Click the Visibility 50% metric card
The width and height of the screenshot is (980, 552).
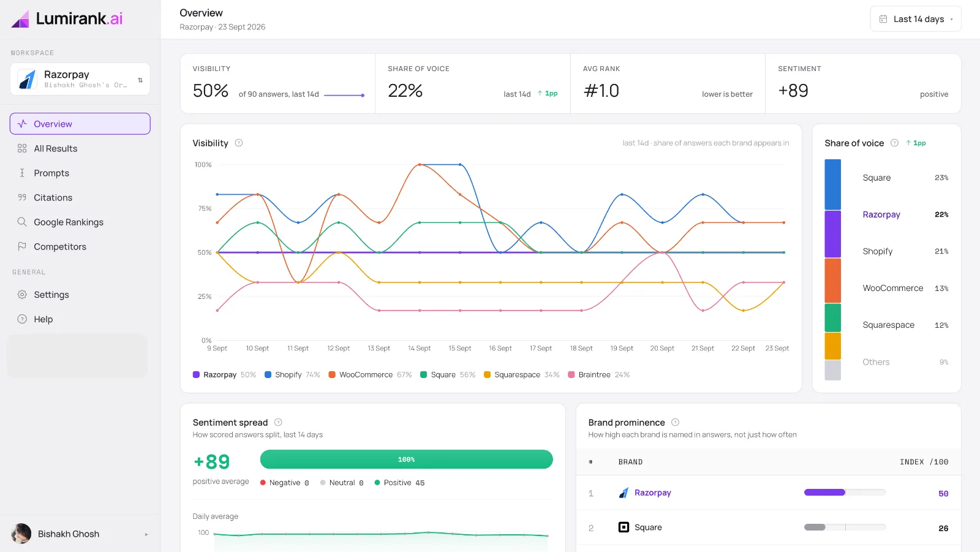coord(278,83)
